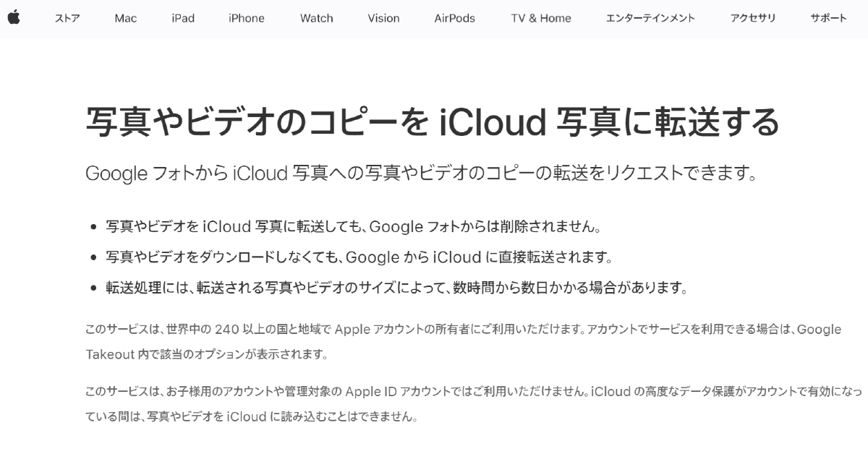Click the subtitle starting with Google フォトから
868x454 pixels.
(x=421, y=174)
